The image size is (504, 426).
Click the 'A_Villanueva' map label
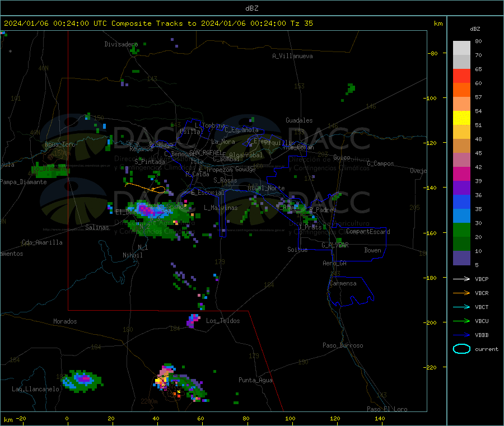tap(292, 56)
